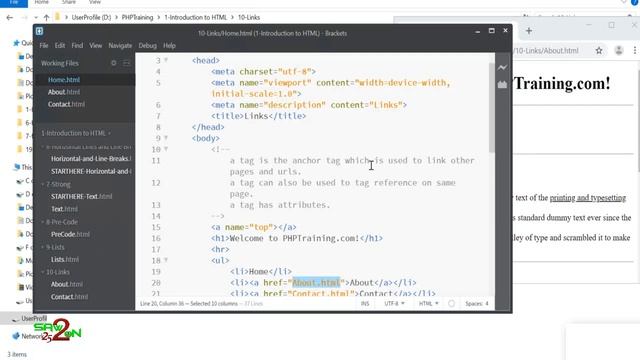Viewport: 640px width, 360px height.
Task: Toggle INS insert mode in status bar
Action: click(365, 304)
